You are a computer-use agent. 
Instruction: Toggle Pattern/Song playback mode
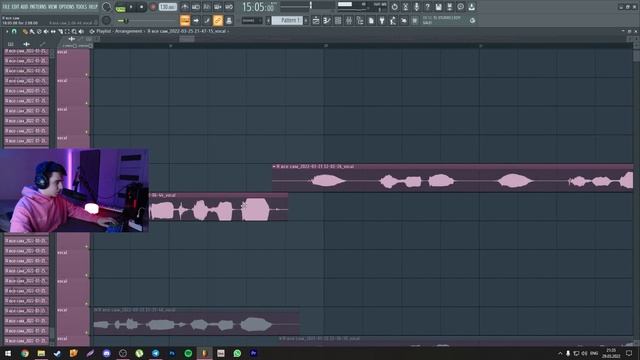click(x=121, y=7)
